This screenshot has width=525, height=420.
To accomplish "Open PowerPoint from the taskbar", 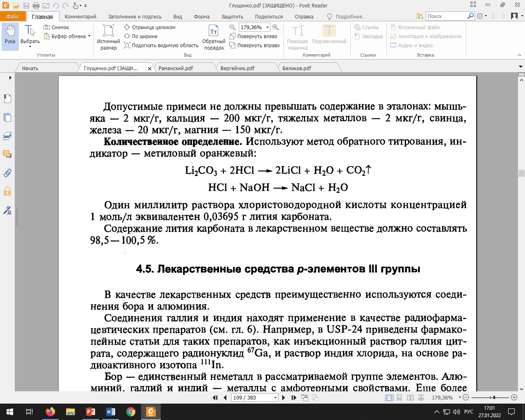I will [x=90, y=412].
